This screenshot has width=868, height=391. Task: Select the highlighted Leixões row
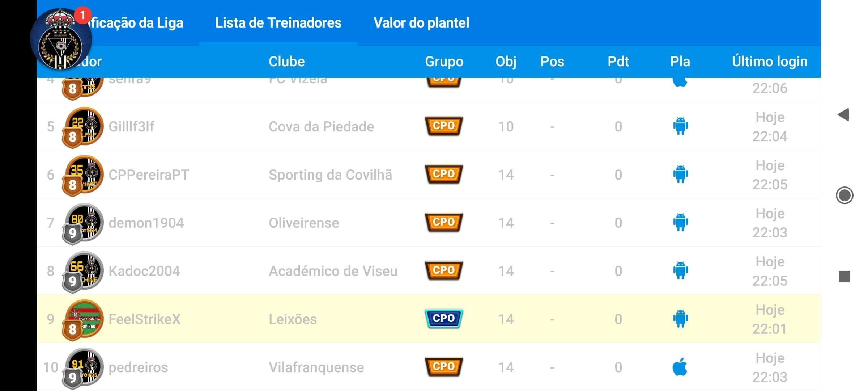click(429, 319)
